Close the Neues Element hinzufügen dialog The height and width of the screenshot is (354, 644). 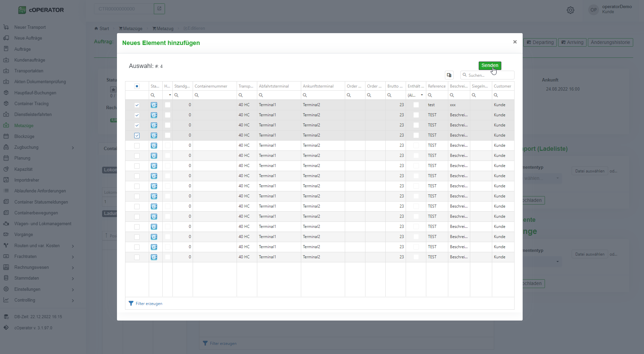(515, 42)
